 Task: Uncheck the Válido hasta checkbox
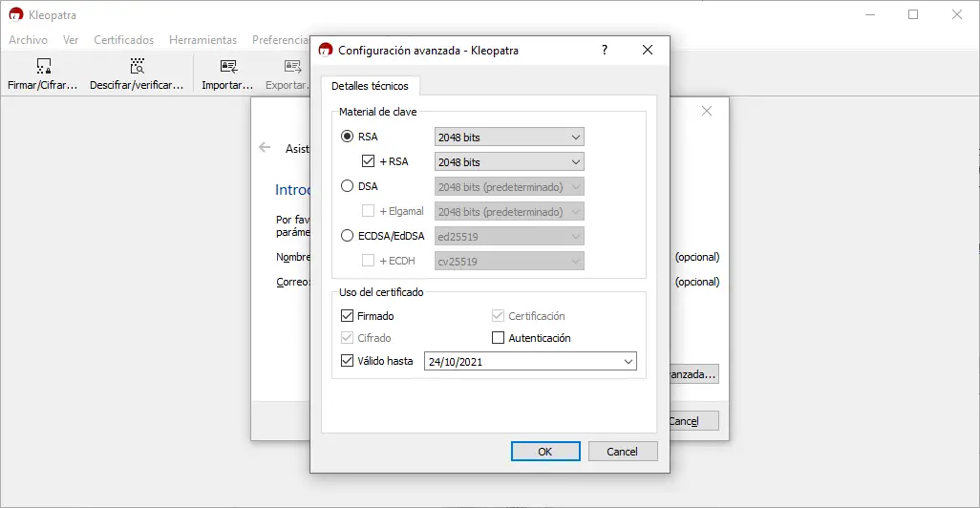(x=347, y=361)
